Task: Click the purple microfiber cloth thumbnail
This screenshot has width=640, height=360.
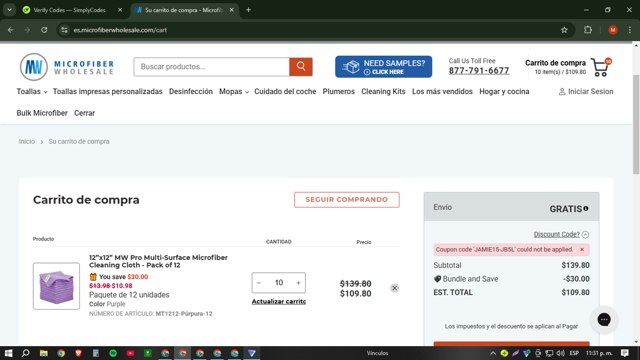Action: (56, 286)
